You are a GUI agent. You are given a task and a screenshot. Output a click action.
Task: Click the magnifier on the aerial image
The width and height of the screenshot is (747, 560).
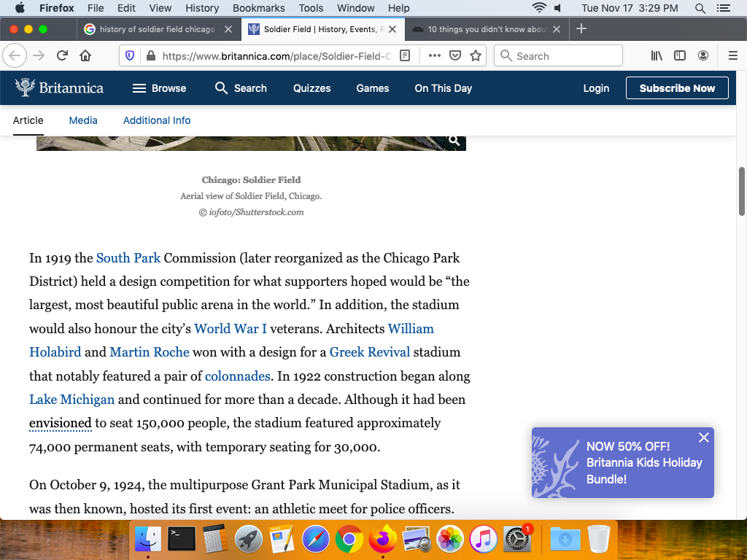coord(454,141)
